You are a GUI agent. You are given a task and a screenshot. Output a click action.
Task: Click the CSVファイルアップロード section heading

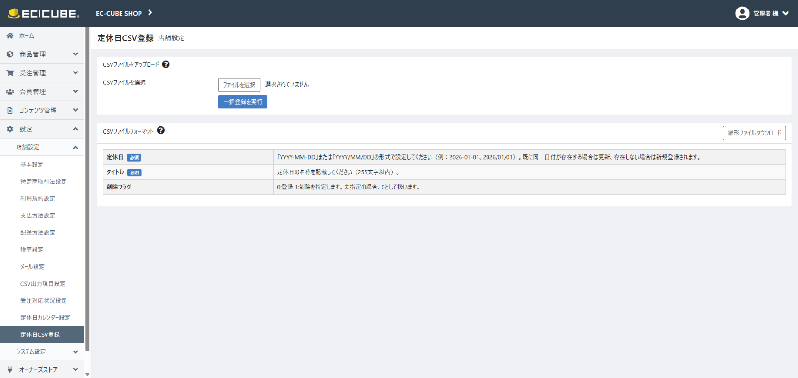coord(131,65)
